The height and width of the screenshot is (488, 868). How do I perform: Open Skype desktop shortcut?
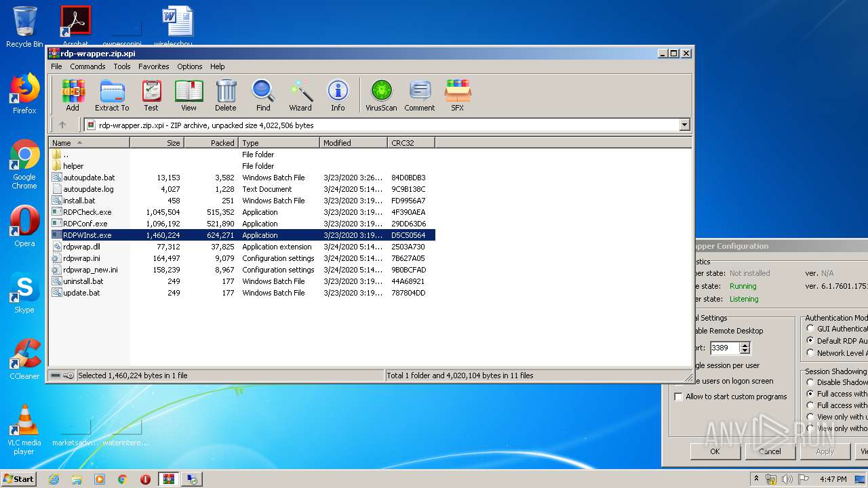click(24, 292)
